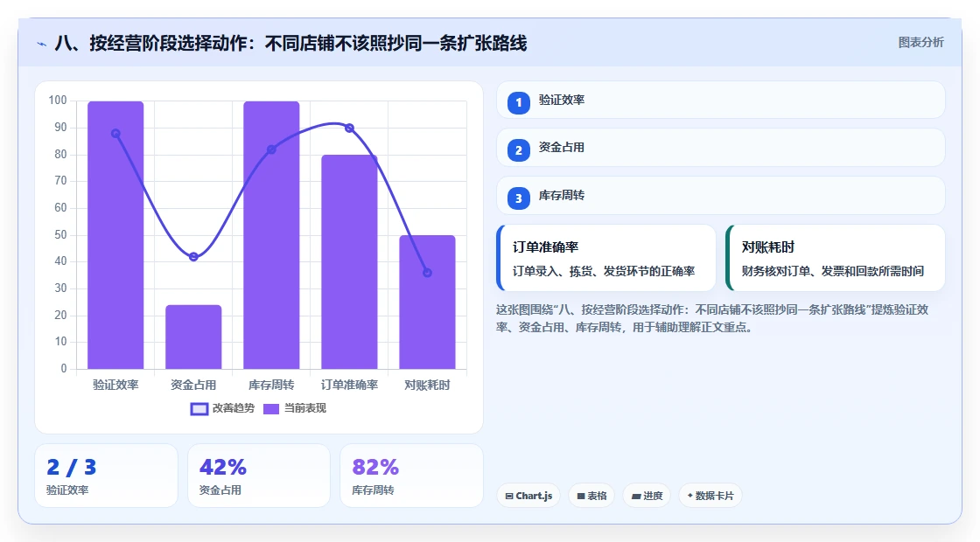Click the 库存周转 x-axis label
The image size is (980, 542).
tap(271, 386)
